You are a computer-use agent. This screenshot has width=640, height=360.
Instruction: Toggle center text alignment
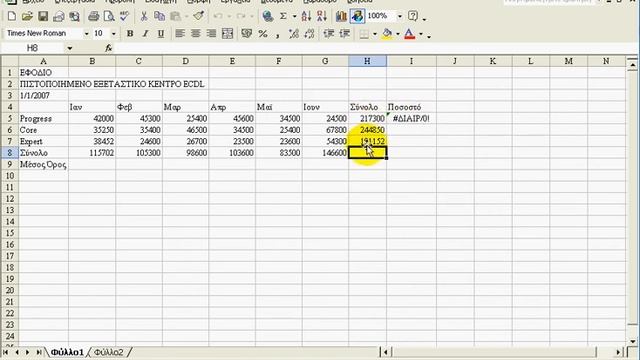(x=196, y=33)
